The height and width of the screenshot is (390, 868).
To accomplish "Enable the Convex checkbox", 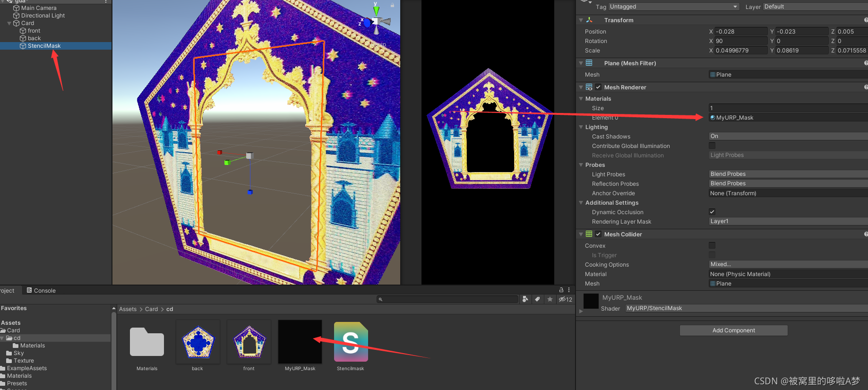I will (712, 245).
